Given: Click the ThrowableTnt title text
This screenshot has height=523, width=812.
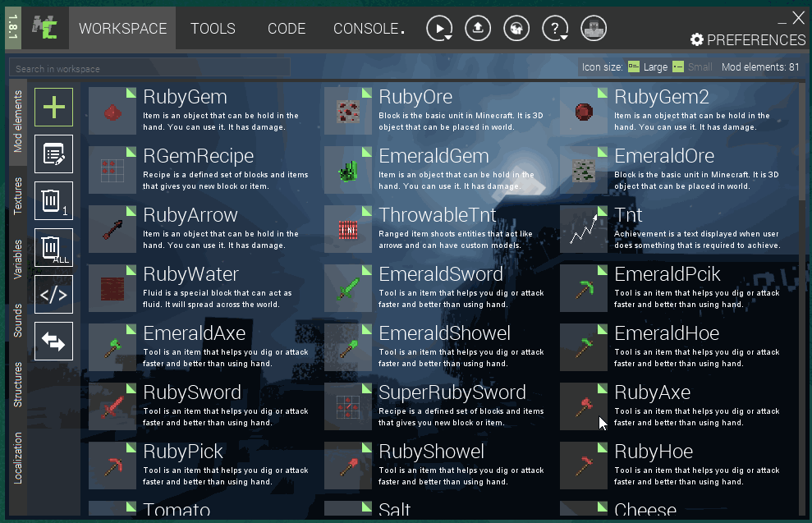Looking at the screenshot, I should click(437, 215).
